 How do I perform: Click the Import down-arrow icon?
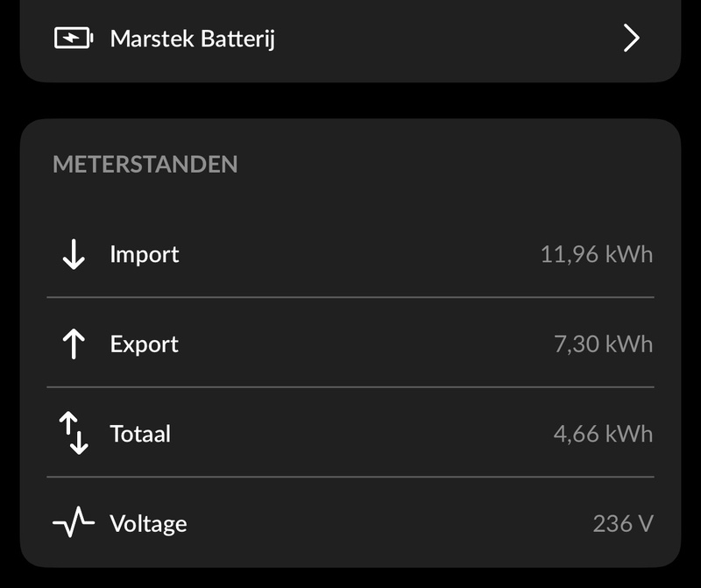click(74, 254)
